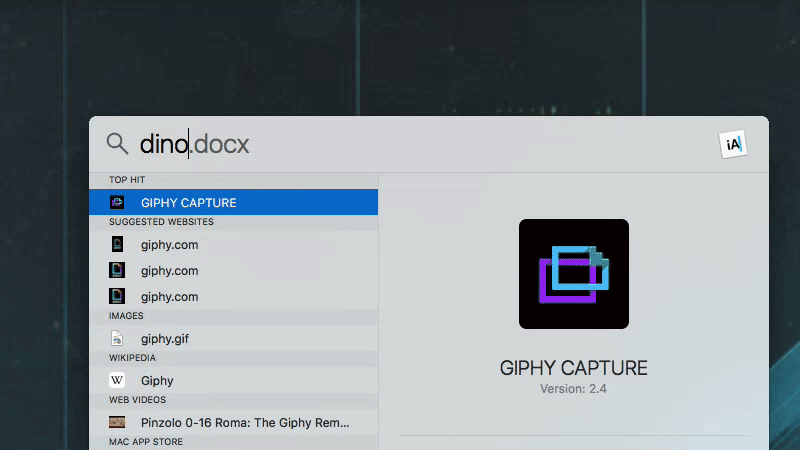800x450 pixels.
Task: Click the IMAGES section header
Action: tap(126, 316)
